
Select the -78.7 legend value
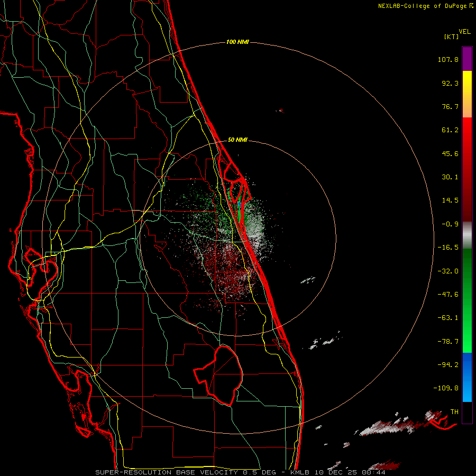coord(448,342)
